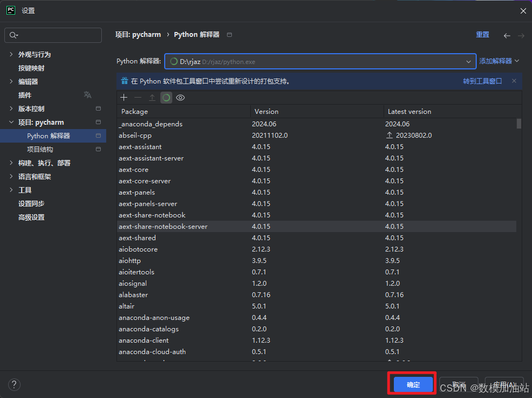
Task: Collapse the 项目: pycharm tree node
Action: [x=11, y=122]
